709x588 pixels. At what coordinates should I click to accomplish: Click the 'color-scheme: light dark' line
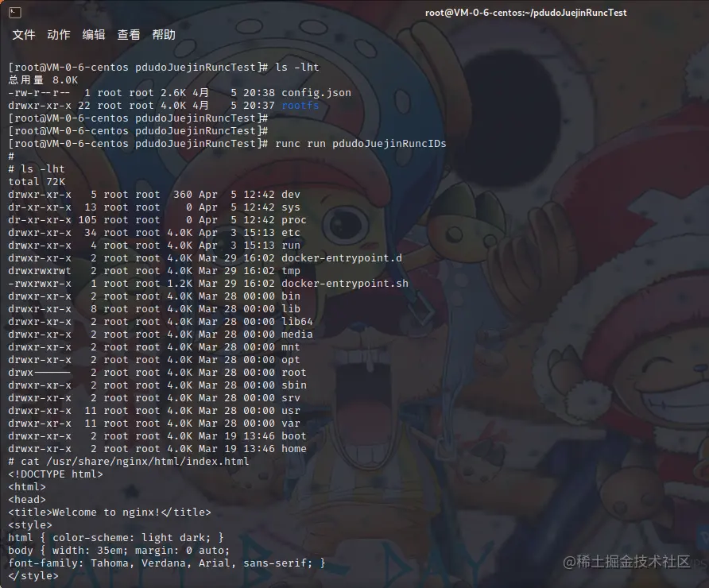coord(116,537)
